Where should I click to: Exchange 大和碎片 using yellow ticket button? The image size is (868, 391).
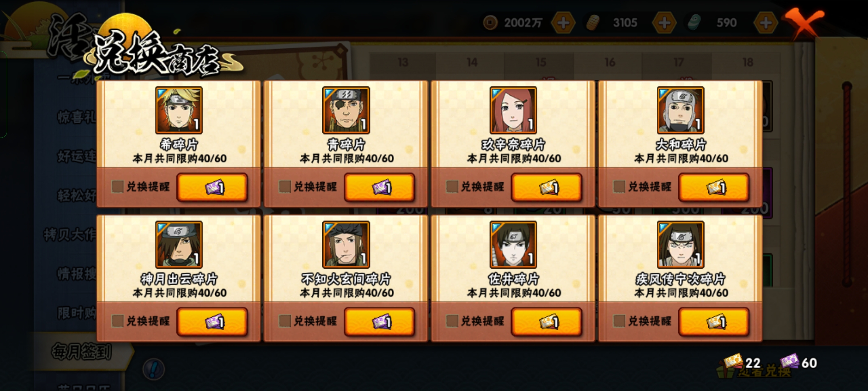click(714, 187)
